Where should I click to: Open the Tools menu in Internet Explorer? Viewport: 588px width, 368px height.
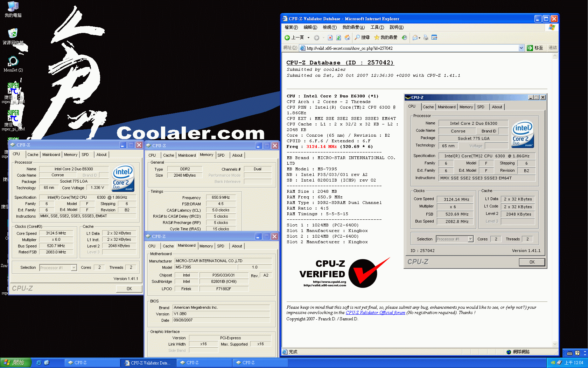click(x=377, y=27)
